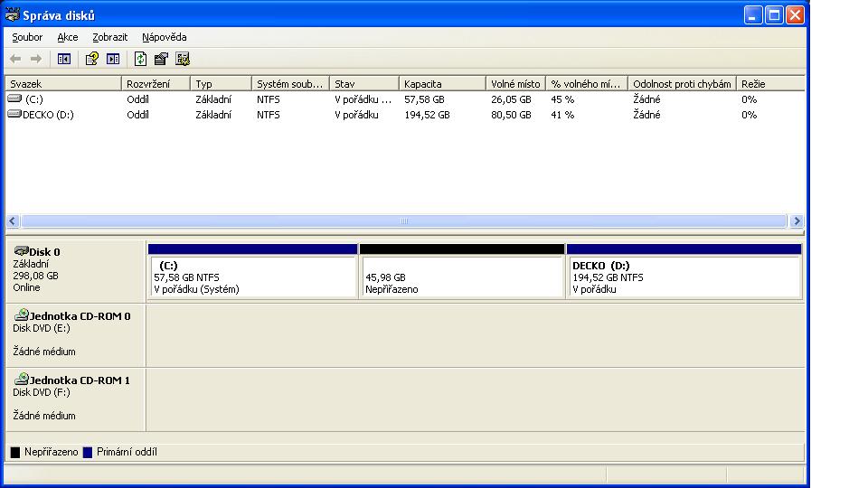The image size is (868, 488).
Task: Open the Properties toolbar icon
Action: tap(161, 59)
